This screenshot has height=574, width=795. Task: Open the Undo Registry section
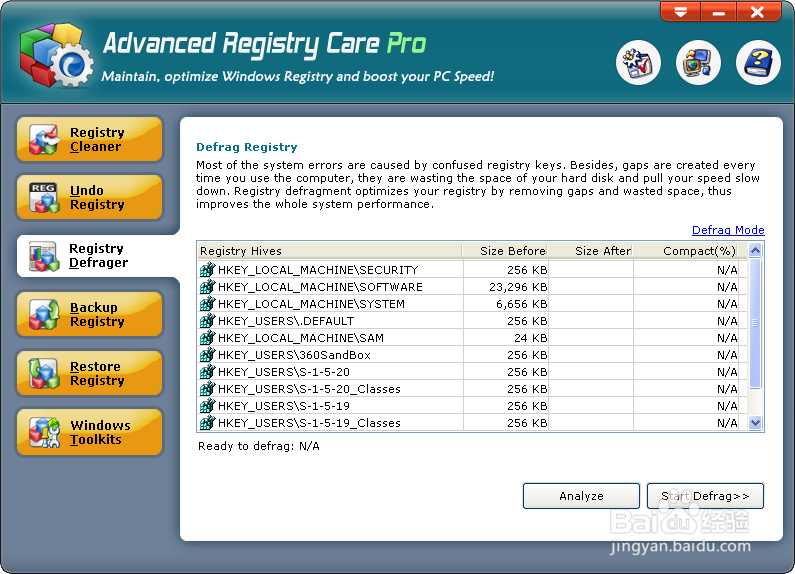click(90, 197)
